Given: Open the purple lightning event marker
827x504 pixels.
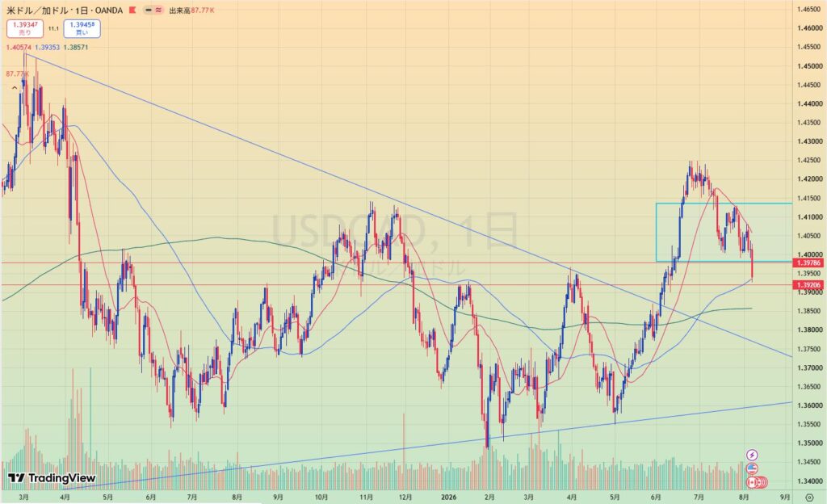Looking at the screenshot, I should click(752, 455).
